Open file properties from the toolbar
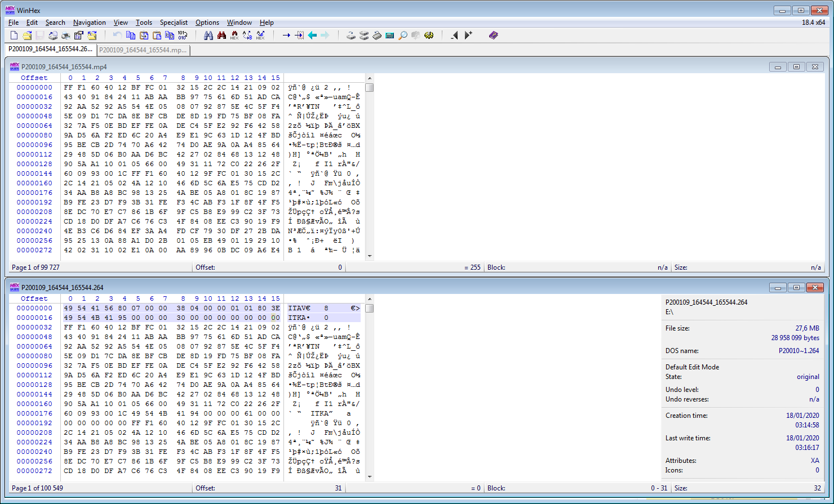Image resolution: width=834 pixels, height=504 pixels. point(79,35)
